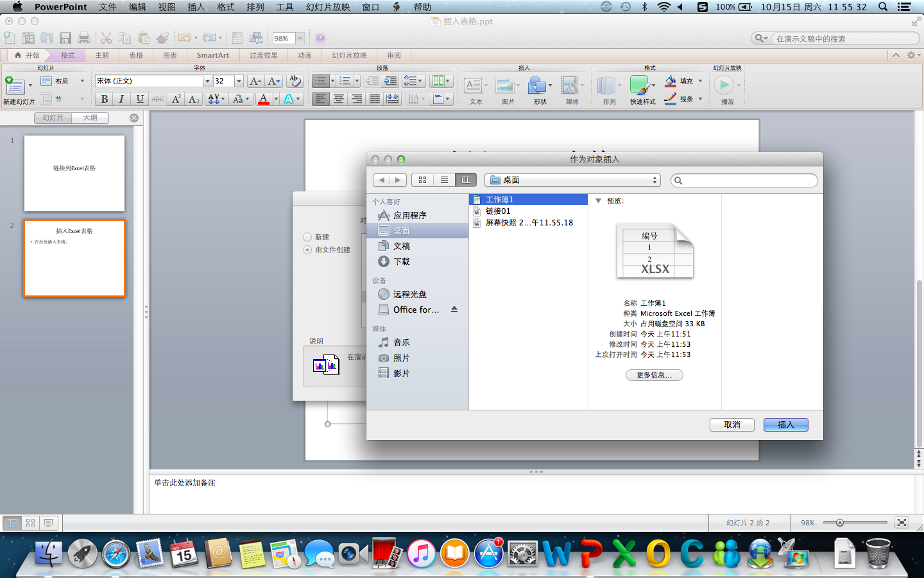Open the 98% zoom dropdown
The width and height of the screenshot is (924, 578).
click(x=300, y=39)
